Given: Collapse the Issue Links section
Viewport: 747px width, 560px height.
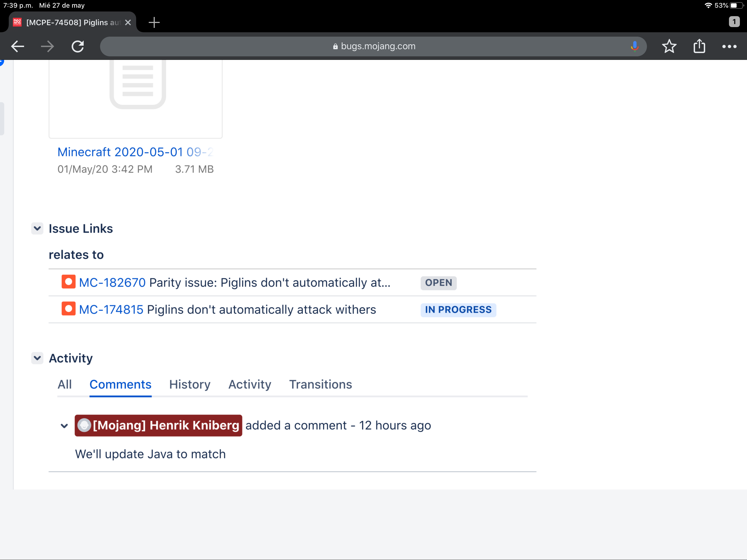Looking at the screenshot, I should [x=37, y=229].
